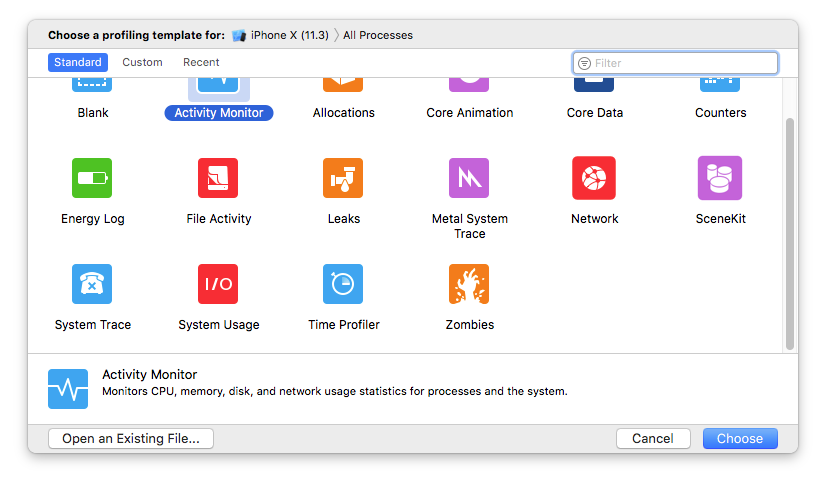Click the Allocations label
831x485 pixels.
tap(344, 112)
